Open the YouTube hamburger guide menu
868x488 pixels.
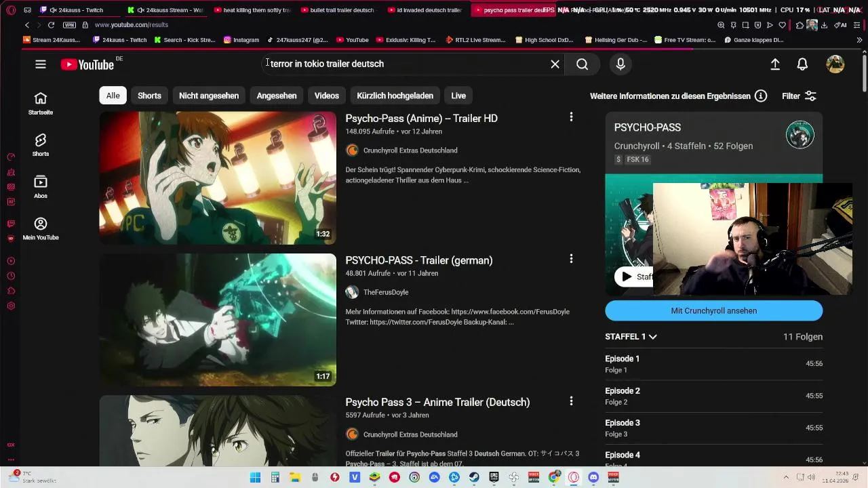pos(41,64)
